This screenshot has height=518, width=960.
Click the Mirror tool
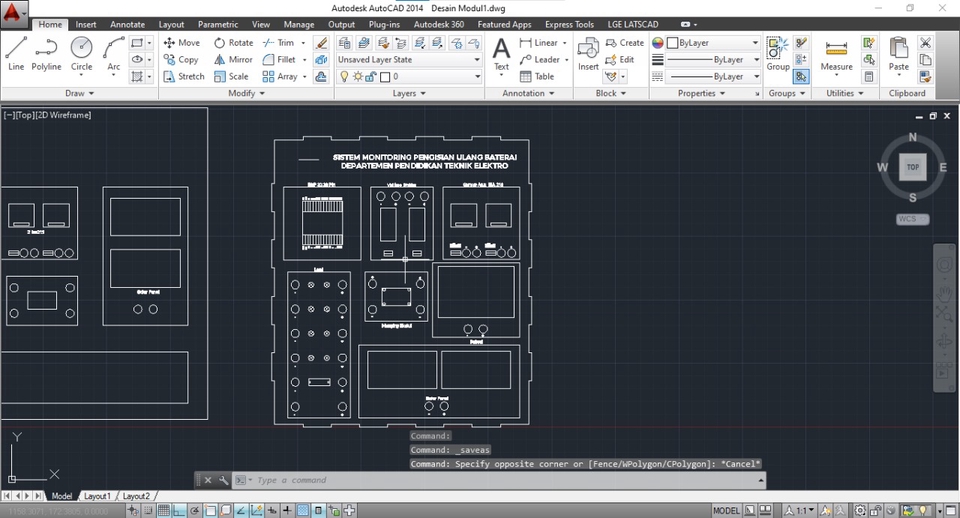pyautogui.click(x=232, y=60)
